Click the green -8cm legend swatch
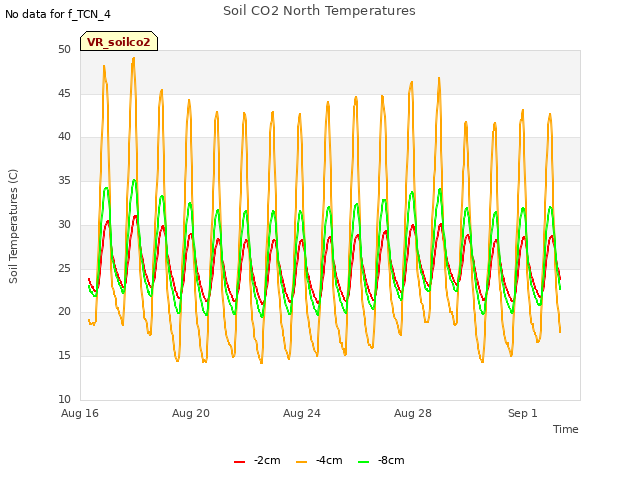The width and height of the screenshot is (640, 480). click(364, 462)
